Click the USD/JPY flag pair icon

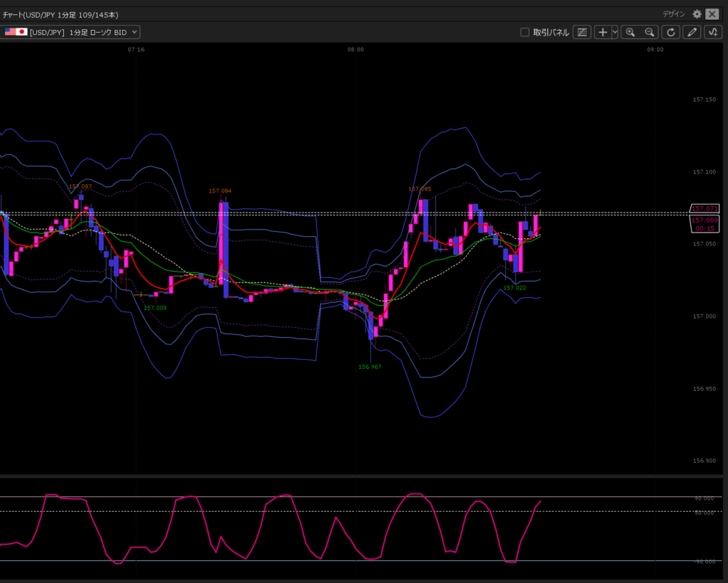[16, 32]
